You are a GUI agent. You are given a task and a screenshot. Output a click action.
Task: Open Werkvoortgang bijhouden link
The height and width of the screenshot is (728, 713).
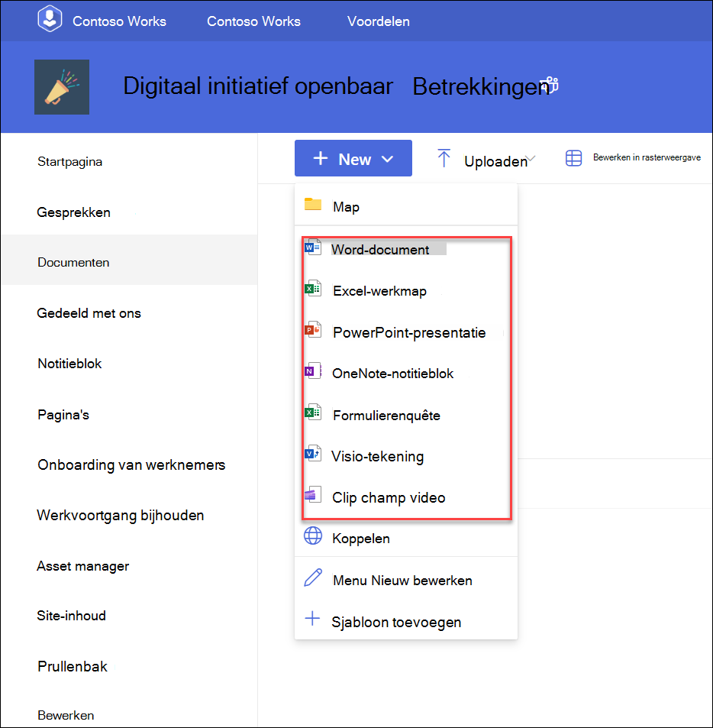[120, 516]
